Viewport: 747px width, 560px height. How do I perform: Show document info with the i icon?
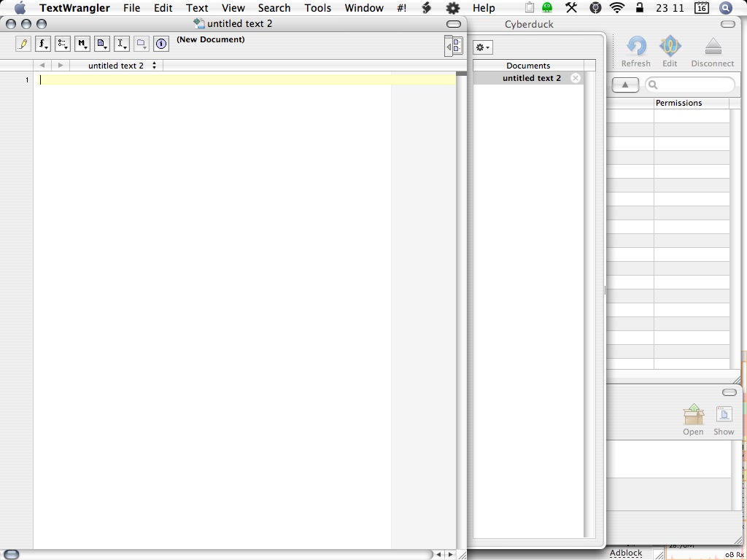(x=161, y=44)
